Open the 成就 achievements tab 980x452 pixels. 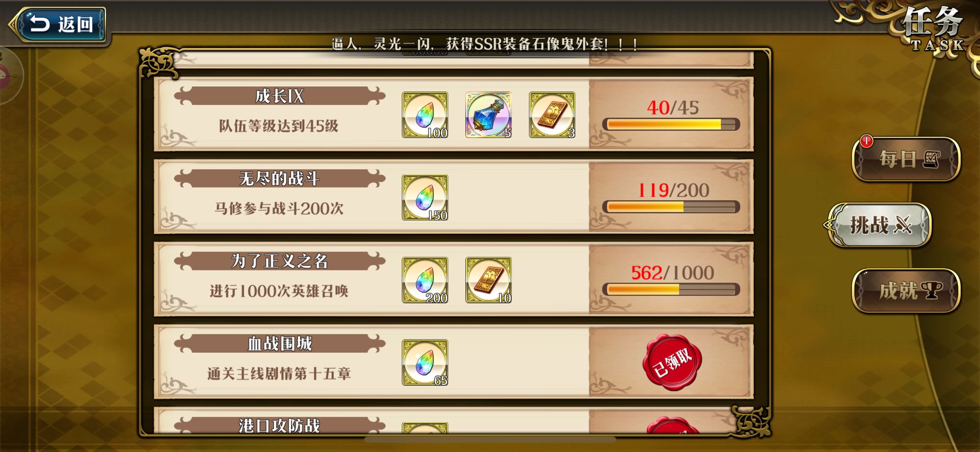(906, 290)
